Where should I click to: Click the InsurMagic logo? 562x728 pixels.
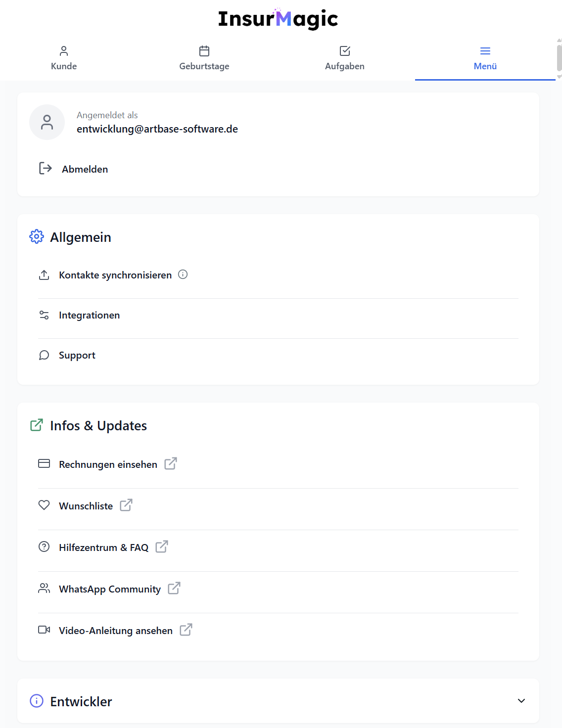(x=278, y=19)
